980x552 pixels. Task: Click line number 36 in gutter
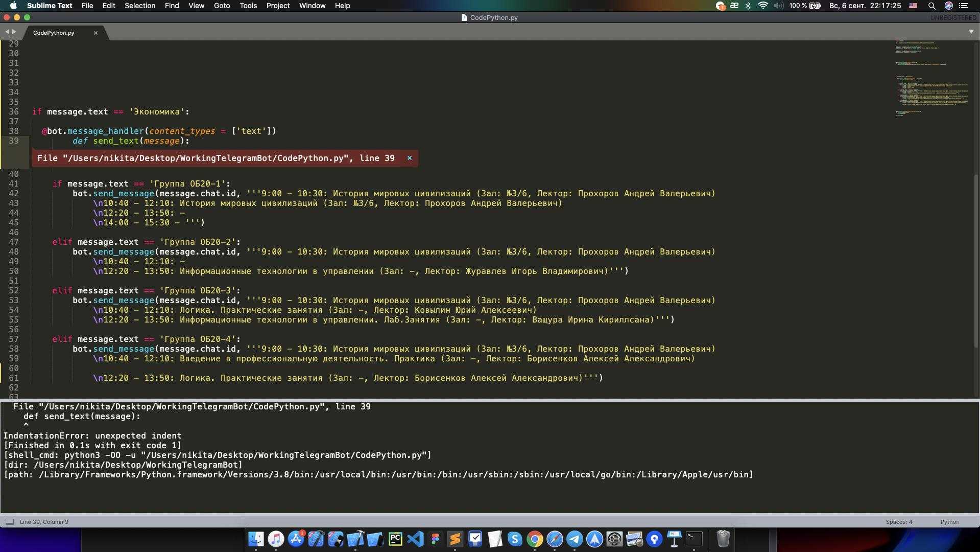point(13,111)
